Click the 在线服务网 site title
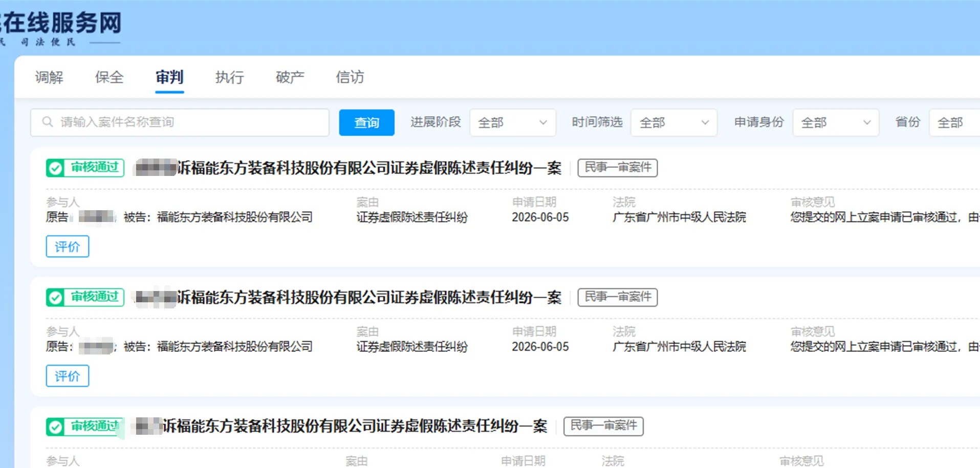Viewport: 980px width, 468px height. click(x=61, y=24)
